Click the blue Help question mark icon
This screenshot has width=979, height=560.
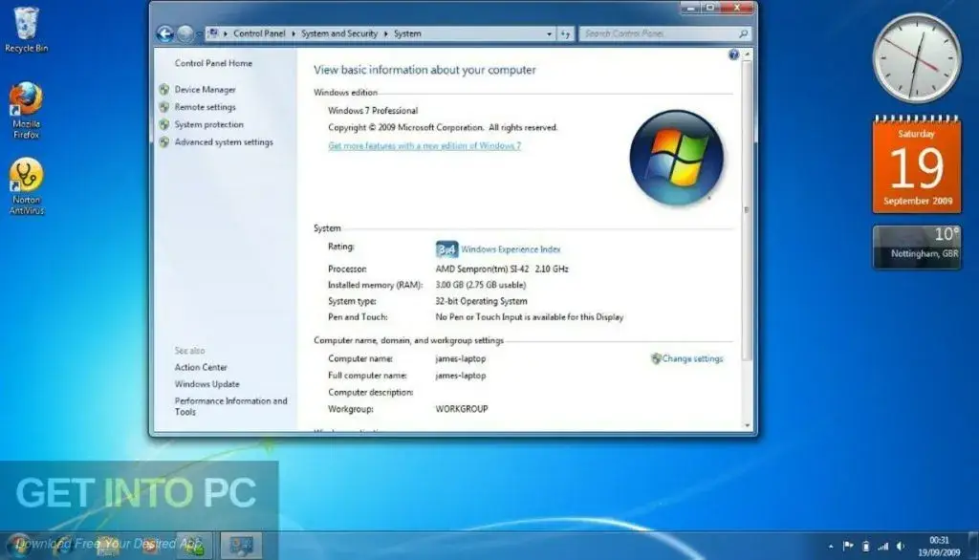(x=732, y=54)
